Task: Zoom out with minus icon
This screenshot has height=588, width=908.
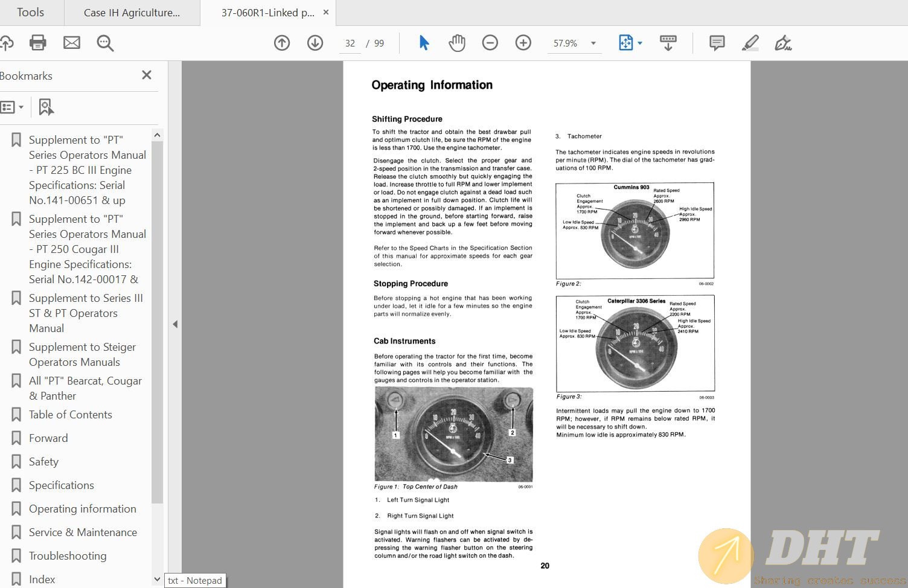Action: click(490, 43)
